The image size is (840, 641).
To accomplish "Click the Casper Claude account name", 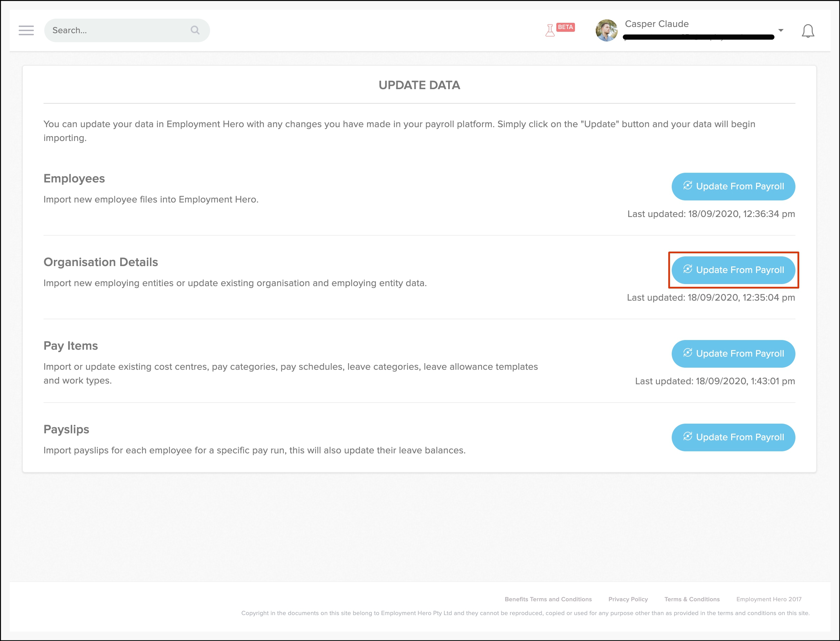I will (657, 24).
